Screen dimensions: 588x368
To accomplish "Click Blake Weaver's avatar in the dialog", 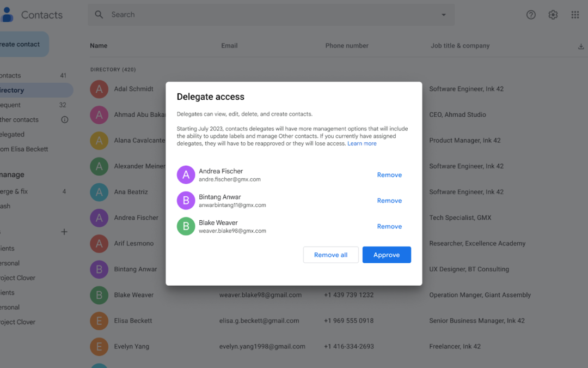I will pos(186,226).
